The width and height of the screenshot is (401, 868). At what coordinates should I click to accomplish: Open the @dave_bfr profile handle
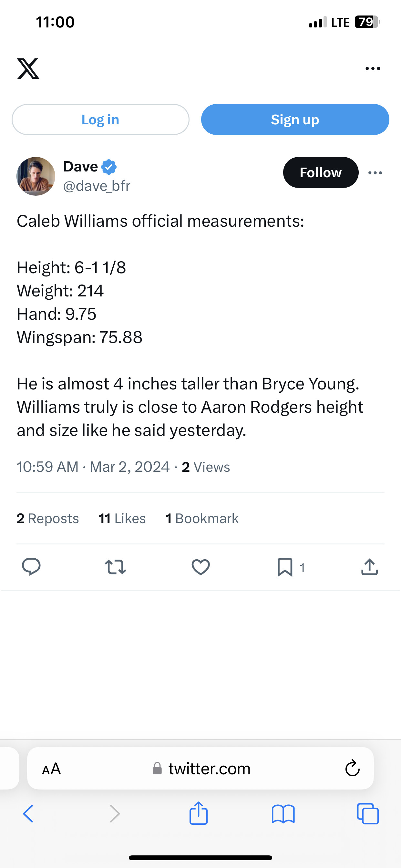pos(97,186)
